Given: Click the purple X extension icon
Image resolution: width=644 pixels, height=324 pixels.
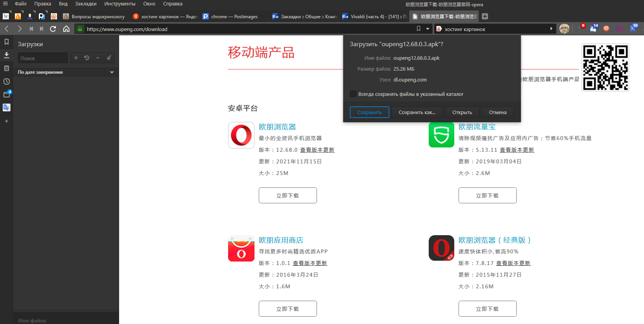Looking at the screenshot, I should pyautogui.click(x=620, y=28).
